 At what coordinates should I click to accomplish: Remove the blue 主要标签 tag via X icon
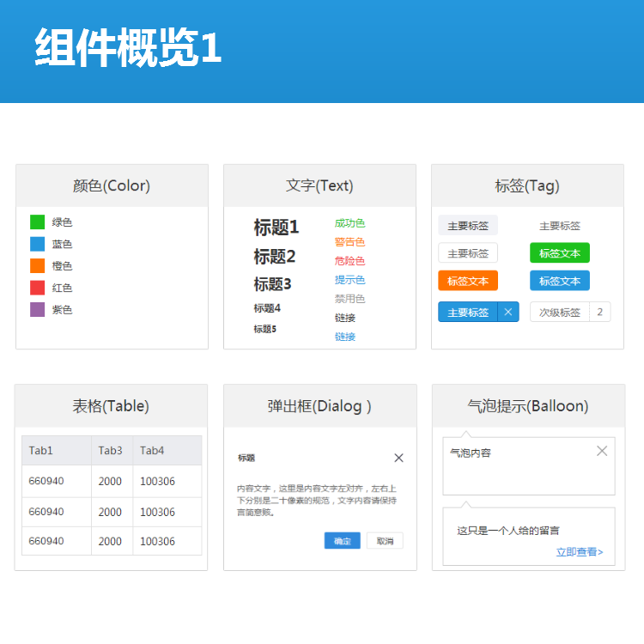(508, 312)
